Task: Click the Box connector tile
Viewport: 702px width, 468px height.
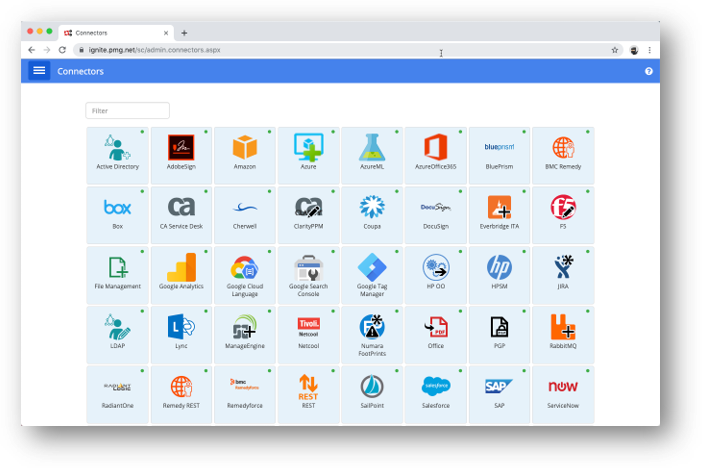Action: click(x=118, y=215)
